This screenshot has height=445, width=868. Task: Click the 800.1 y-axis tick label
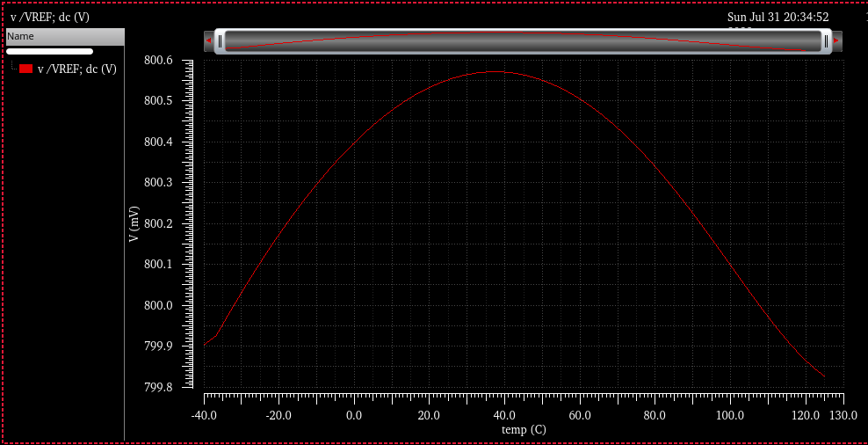(158, 265)
